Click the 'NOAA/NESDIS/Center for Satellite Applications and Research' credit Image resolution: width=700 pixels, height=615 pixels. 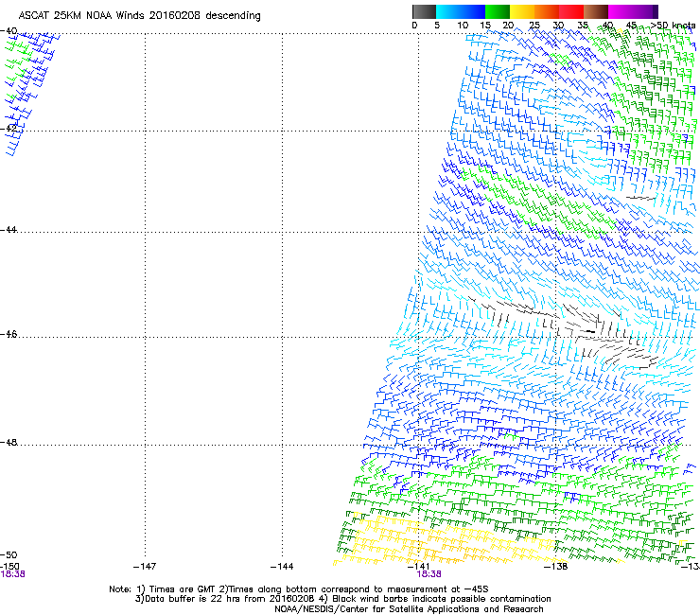pos(409,609)
